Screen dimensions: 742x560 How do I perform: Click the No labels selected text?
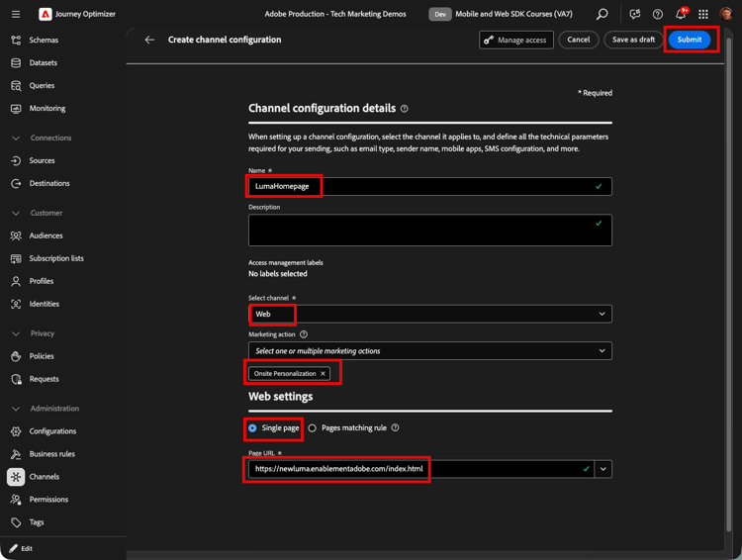point(278,274)
